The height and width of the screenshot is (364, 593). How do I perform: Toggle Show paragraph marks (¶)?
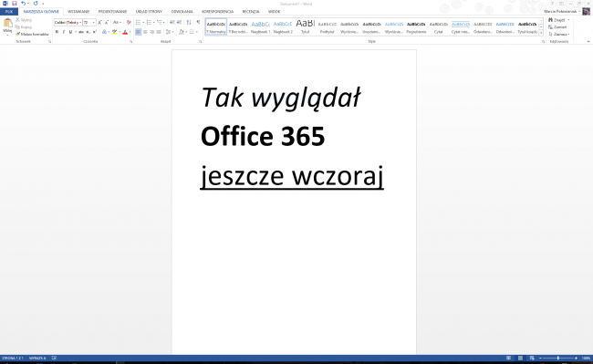198,23
